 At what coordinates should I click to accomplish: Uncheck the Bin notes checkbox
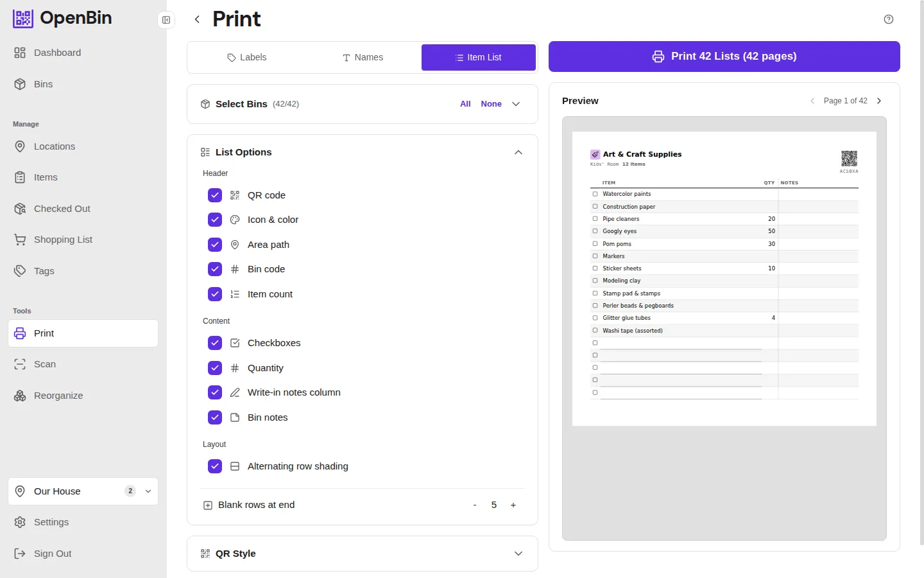tap(215, 417)
